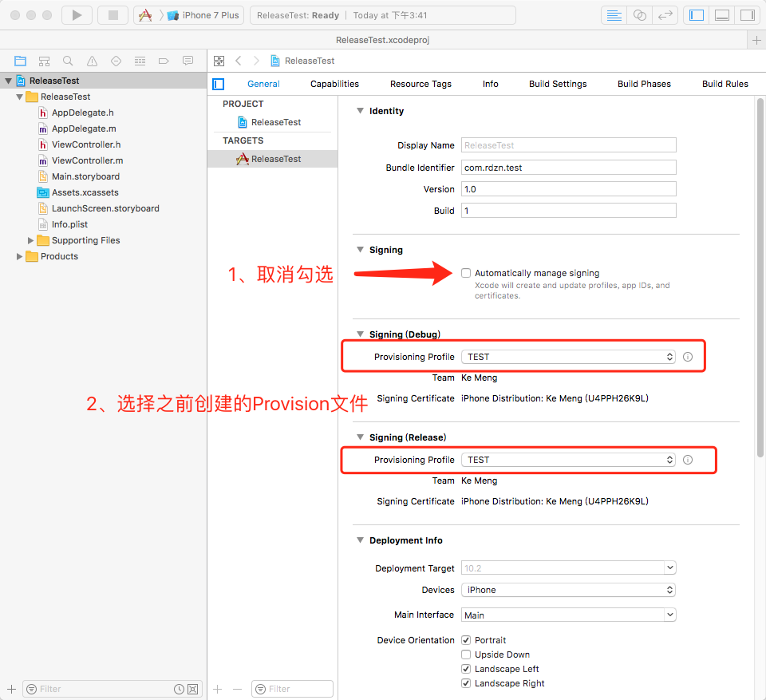Viewport: 766px width, 700px height.
Task: Expand the Products folder
Action: tap(19, 256)
